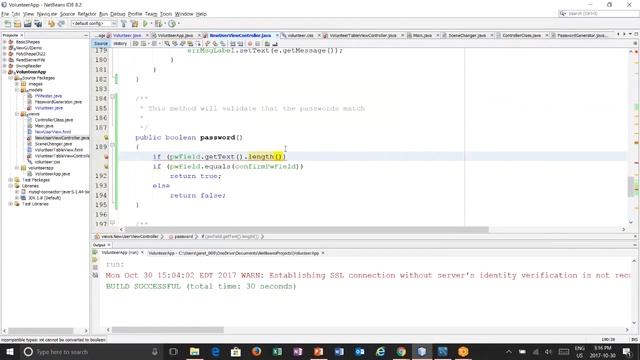Screen dimensions: 640x360
Task: Click the Re-run icon in Output panel
Action: click(95, 253)
